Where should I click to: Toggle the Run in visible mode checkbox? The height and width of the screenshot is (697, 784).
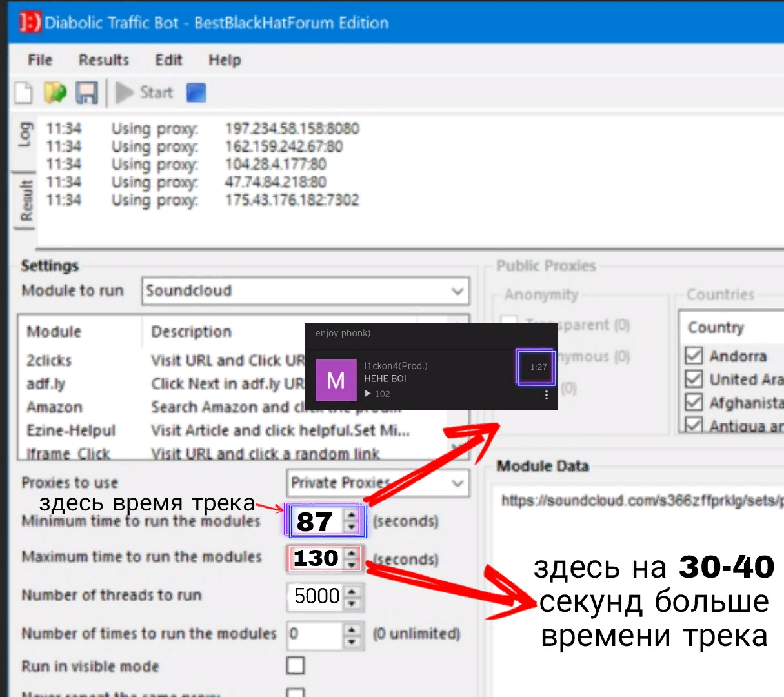click(x=296, y=666)
